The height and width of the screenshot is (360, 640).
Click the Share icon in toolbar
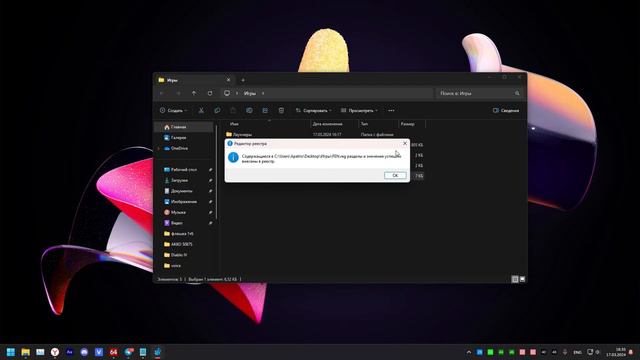pos(265,110)
